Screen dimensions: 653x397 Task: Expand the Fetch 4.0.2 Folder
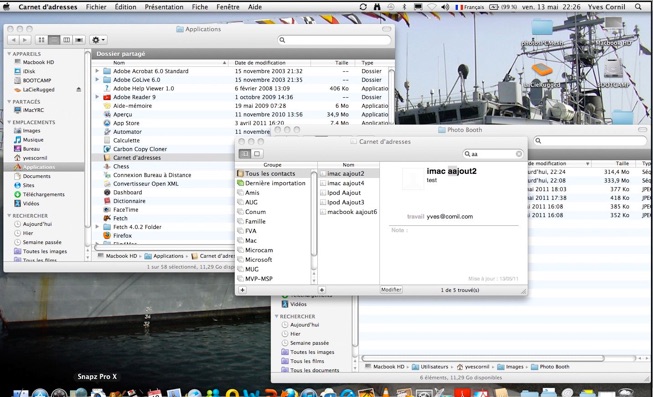[97, 227]
